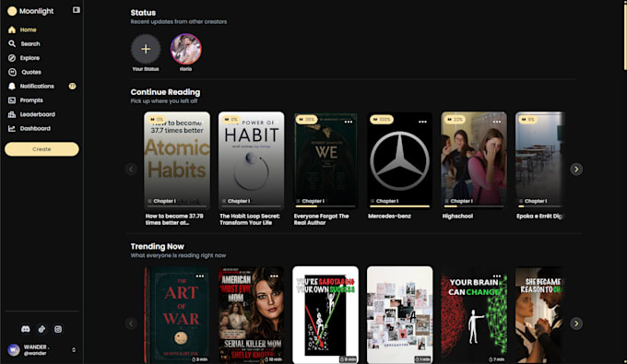Open the photo collage trending cover
The width and height of the screenshot is (627, 364).
pyautogui.click(x=400, y=315)
